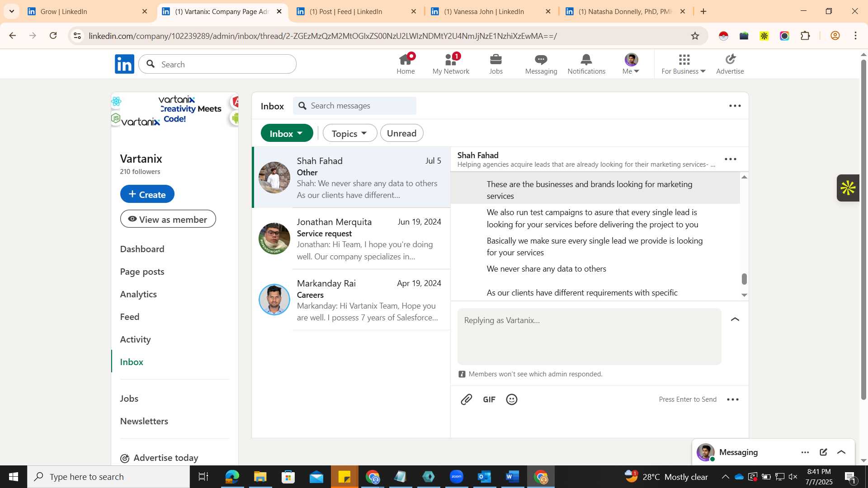Viewport: 868px width, 488px height.
Task: Open the For Business menu
Action: pyautogui.click(x=684, y=64)
